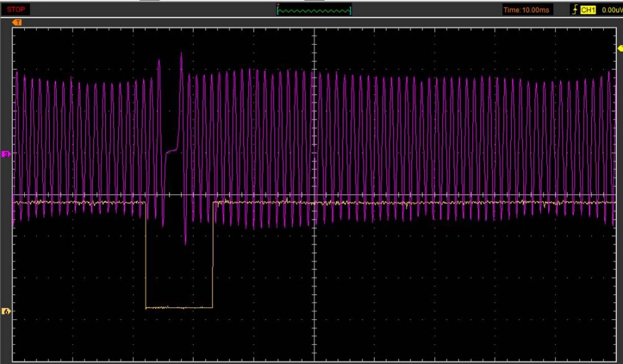Select the magenta channel 3 ground marker

[x=7, y=154]
